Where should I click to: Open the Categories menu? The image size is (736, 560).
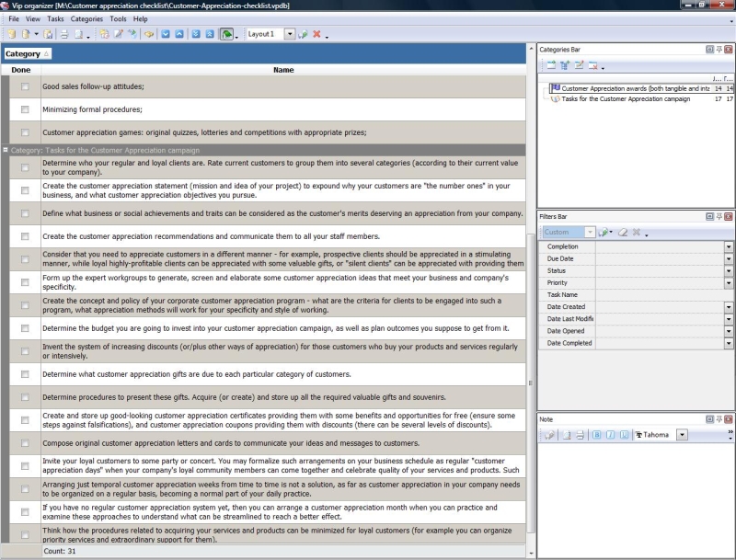point(86,18)
